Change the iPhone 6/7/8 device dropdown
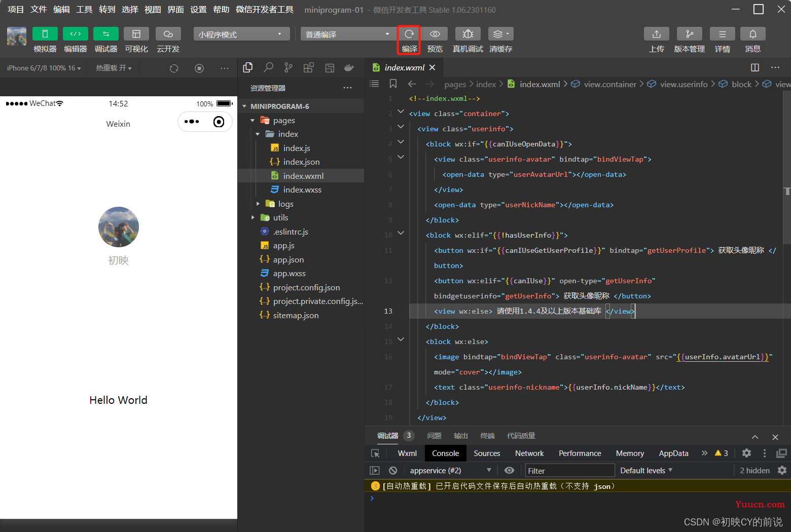 pos(44,68)
